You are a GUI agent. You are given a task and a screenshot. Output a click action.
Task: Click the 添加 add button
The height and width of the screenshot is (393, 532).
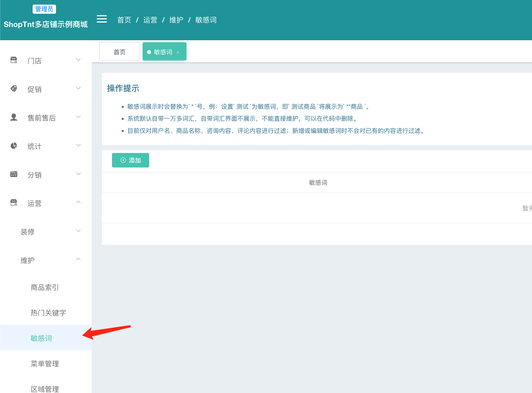(131, 160)
